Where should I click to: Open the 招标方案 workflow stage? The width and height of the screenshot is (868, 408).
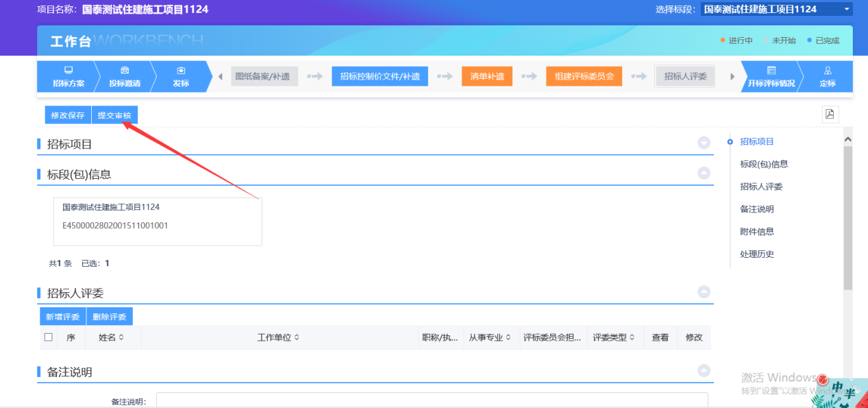pyautogui.click(x=69, y=76)
